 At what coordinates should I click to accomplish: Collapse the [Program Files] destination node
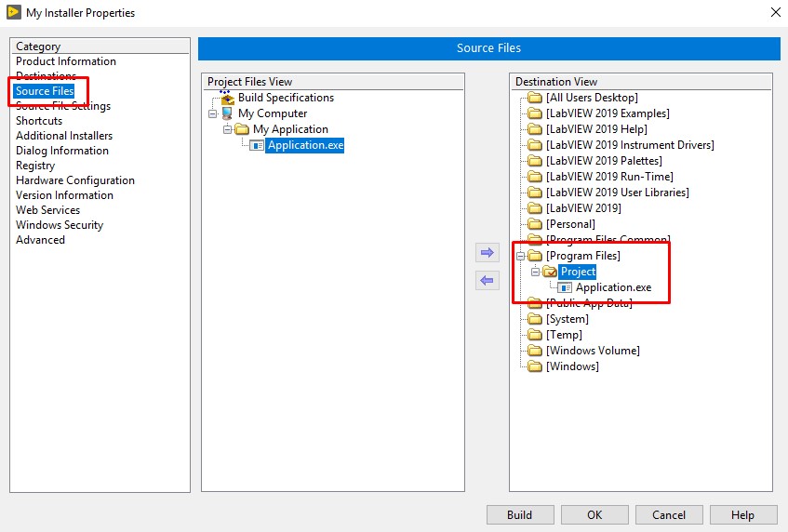pyautogui.click(x=520, y=256)
